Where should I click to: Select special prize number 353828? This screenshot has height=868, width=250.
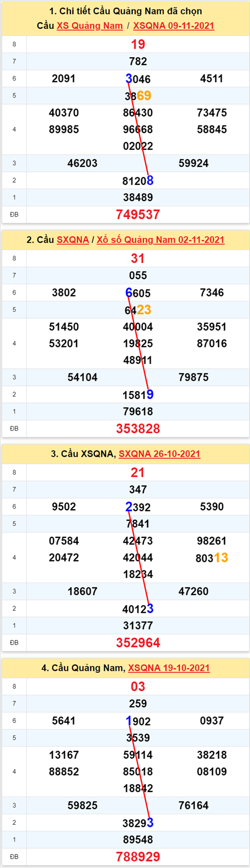(x=138, y=429)
